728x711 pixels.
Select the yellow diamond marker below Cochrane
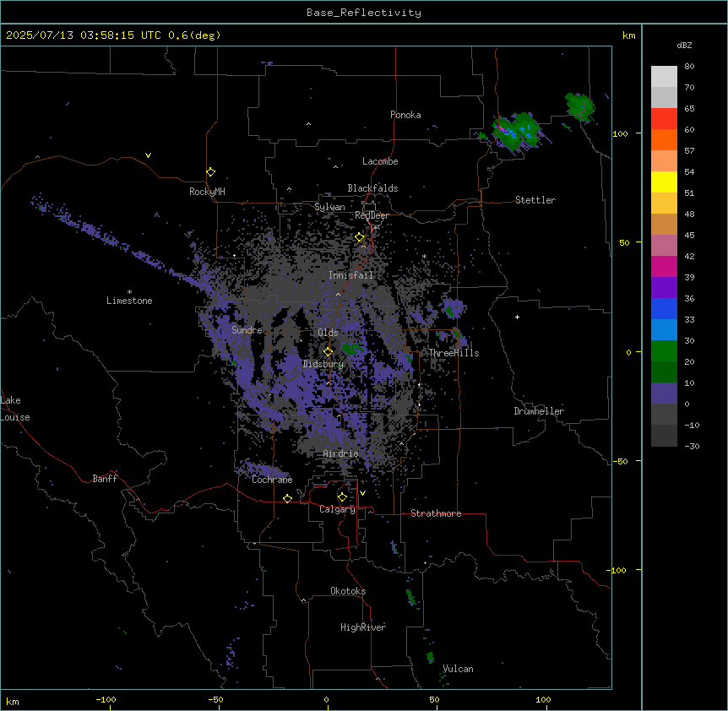click(287, 498)
